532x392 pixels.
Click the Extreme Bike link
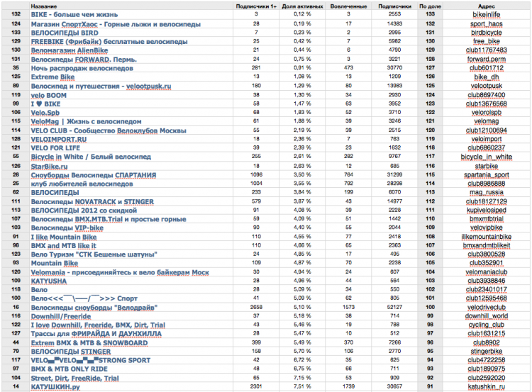point(52,77)
